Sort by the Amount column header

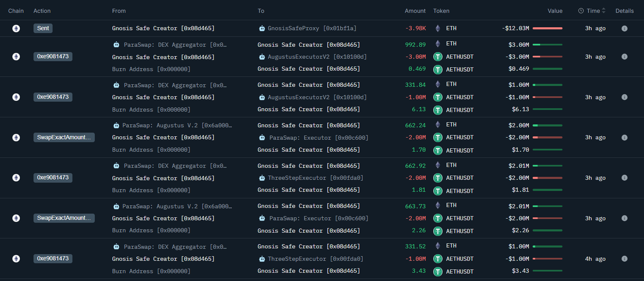click(x=415, y=11)
